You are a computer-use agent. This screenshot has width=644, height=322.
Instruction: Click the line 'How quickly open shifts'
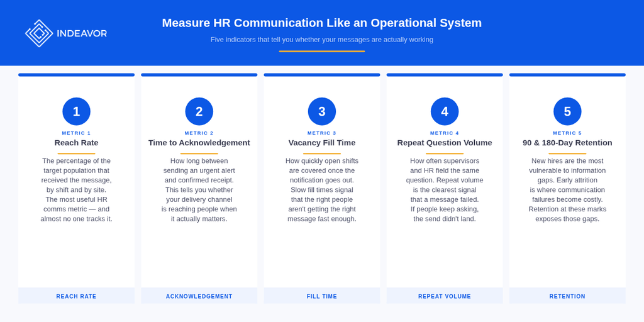click(x=322, y=160)
